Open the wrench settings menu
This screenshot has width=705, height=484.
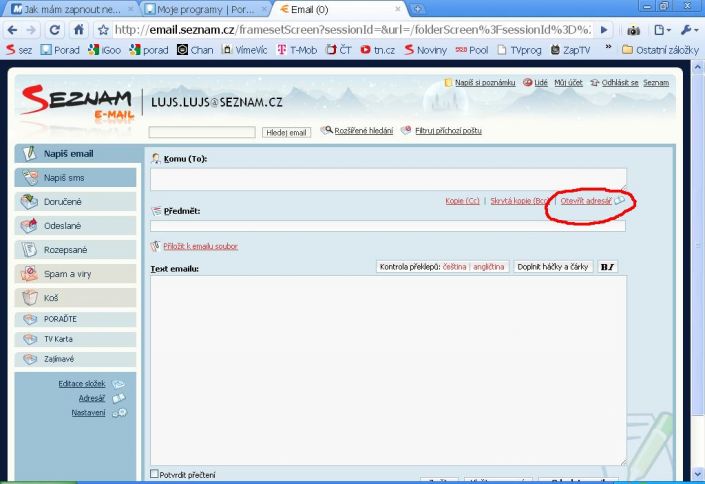tap(689, 30)
